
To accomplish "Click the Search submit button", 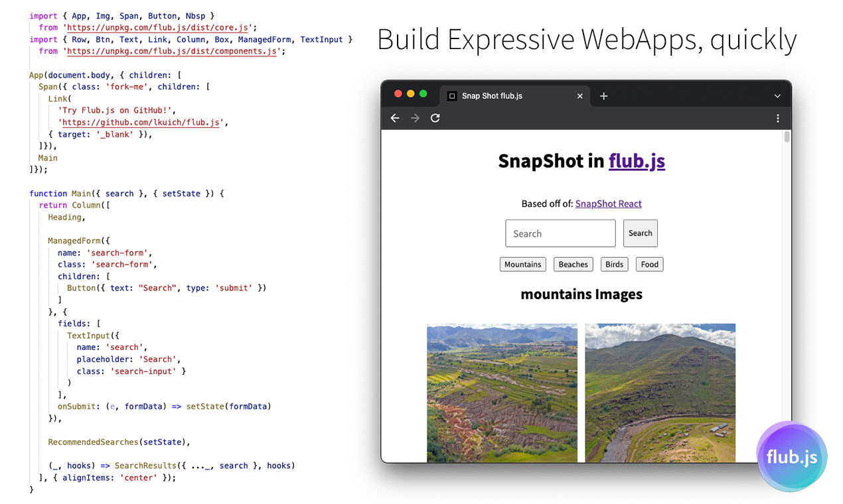I will 640,233.
